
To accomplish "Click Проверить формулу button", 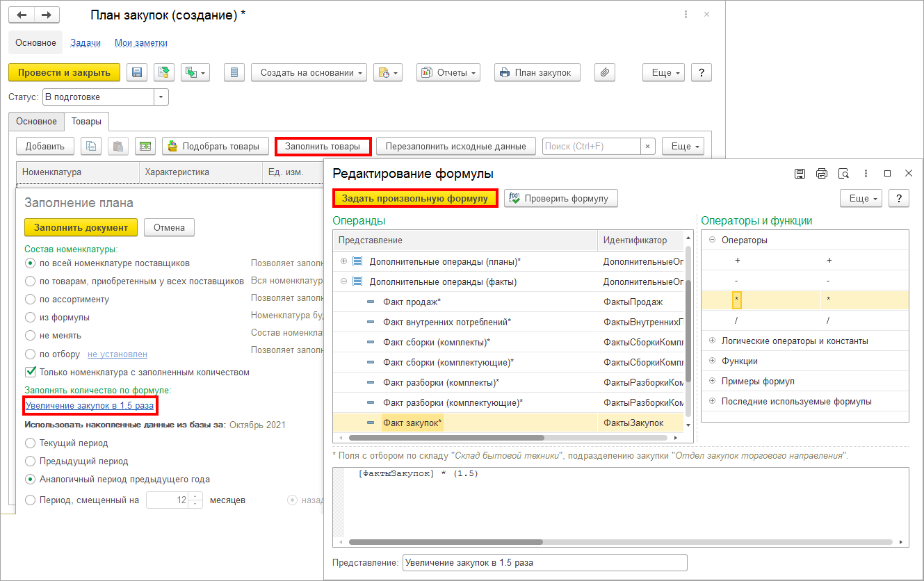I will (x=560, y=198).
